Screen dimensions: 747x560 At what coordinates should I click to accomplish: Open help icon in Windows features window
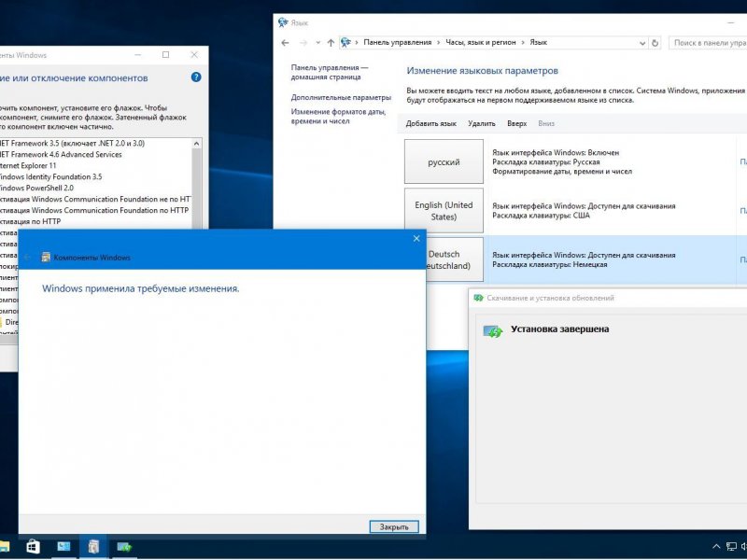click(196, 77)
